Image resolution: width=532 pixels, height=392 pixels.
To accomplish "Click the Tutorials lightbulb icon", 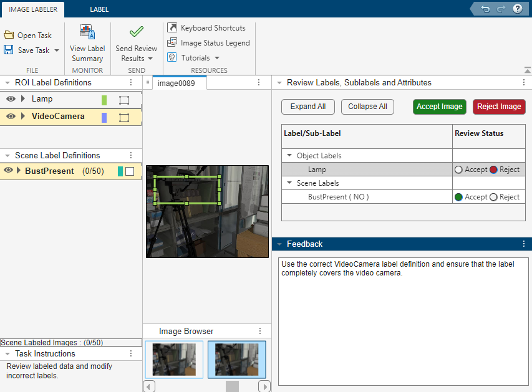I will 172,57.
